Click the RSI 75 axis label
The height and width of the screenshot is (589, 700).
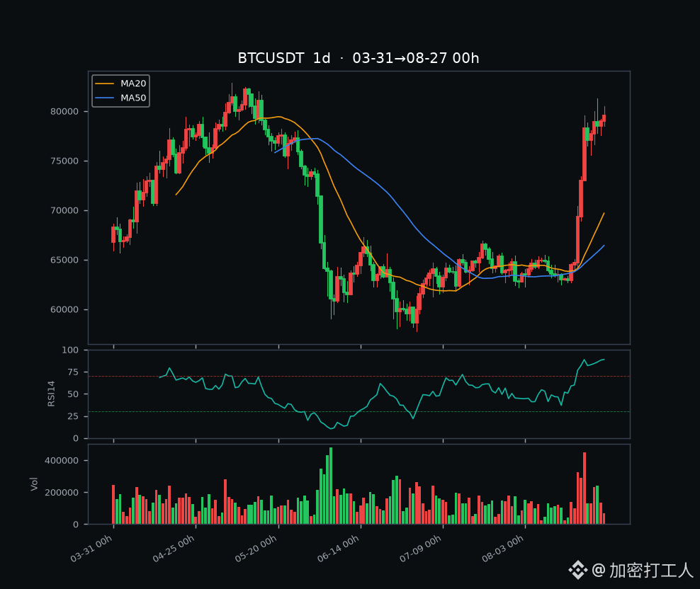point(73,372)
